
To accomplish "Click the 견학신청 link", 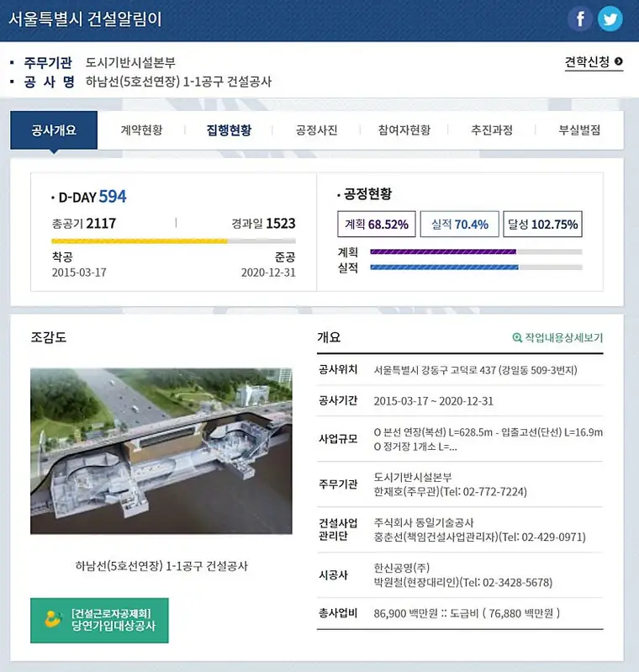I will pyautogui.click(x=594, y=62).
